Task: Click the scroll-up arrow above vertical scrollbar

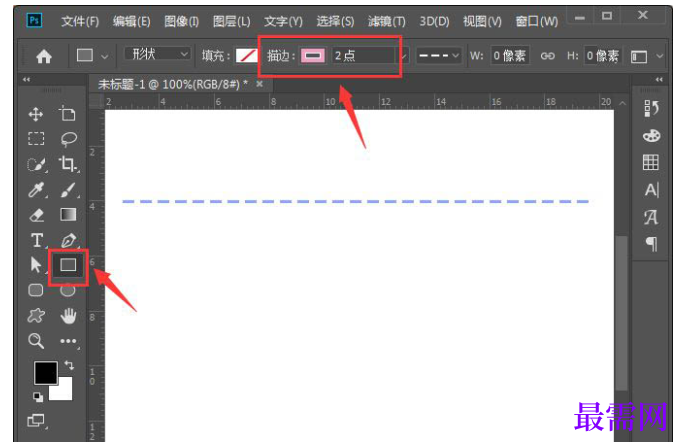Action: tap(622, 103)
